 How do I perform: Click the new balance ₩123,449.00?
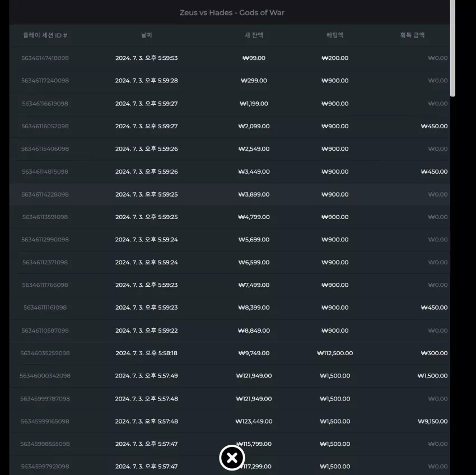click(254, 421)
